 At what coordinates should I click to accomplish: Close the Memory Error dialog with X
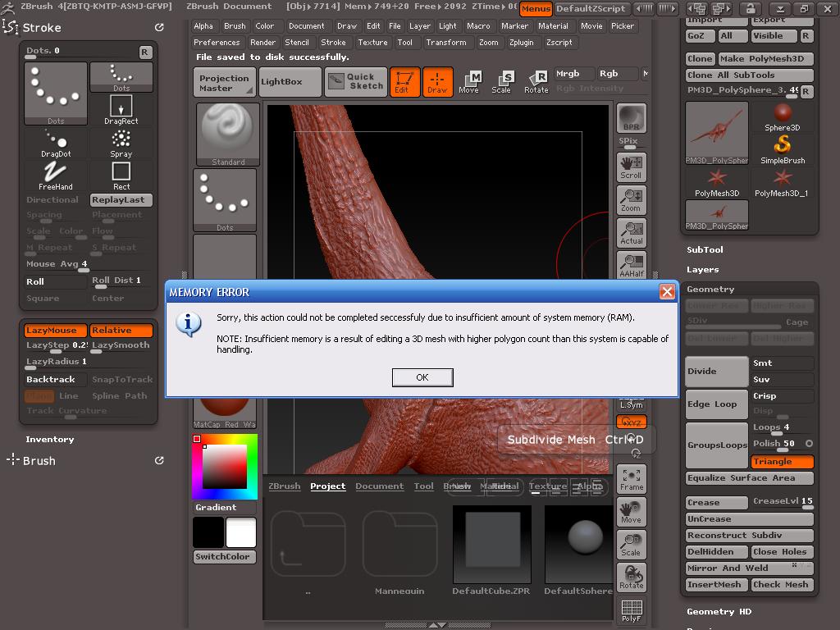667,291
